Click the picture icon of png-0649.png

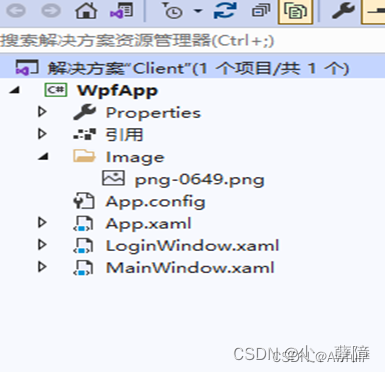pyautogui.click(x=113, y=178)
